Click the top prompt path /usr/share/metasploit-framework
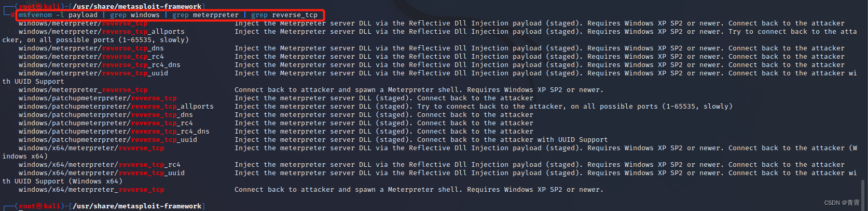868x211 pixels. click(x=137, y=6)
